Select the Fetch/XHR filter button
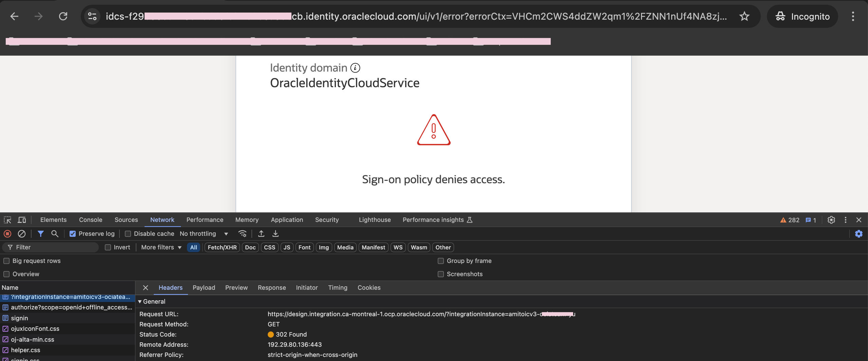 pyautogui.click(x=222, y=247)
